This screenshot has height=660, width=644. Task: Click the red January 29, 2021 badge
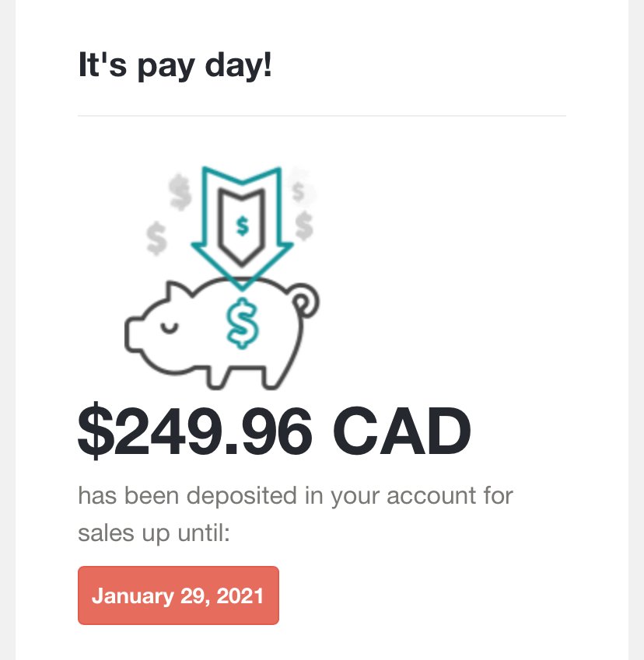click(x=178, y=595)
